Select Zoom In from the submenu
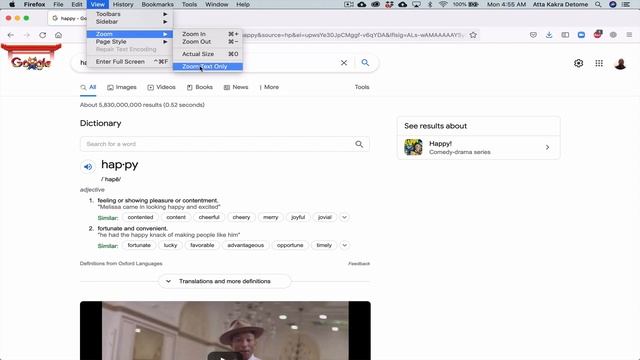The image size is (640, 360). [x=208, y=34]
